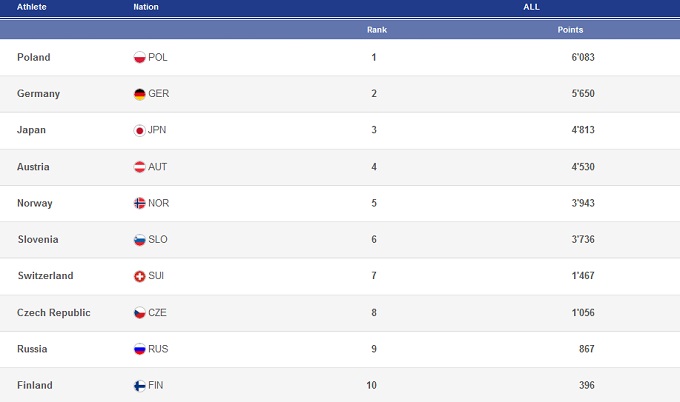Click the Czech Republic flag icon
Image resolution: width=680 pixels, height=402 pixels.
pyautogui.click(x=140, y=313)
